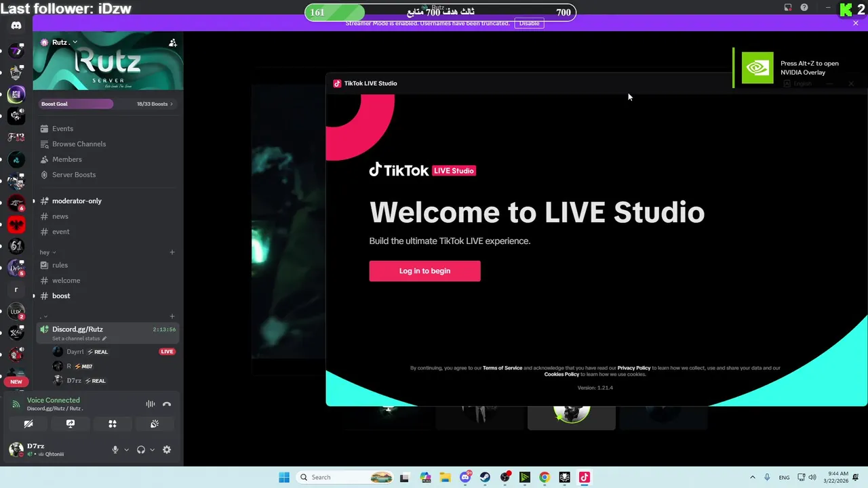Open microphone input options arrow

point(126,450)
